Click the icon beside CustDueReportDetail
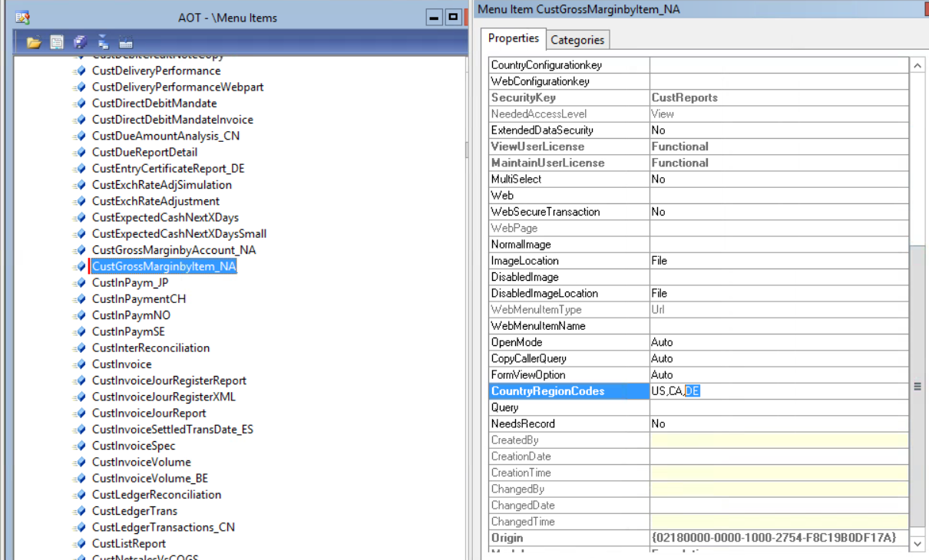Viewport: 929px width, 560px height. pyautogui.click(x=80, y=153)
